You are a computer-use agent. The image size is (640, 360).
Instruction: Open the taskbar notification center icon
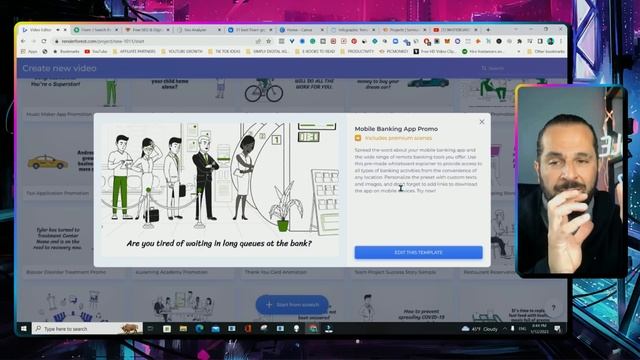point(557,329)
